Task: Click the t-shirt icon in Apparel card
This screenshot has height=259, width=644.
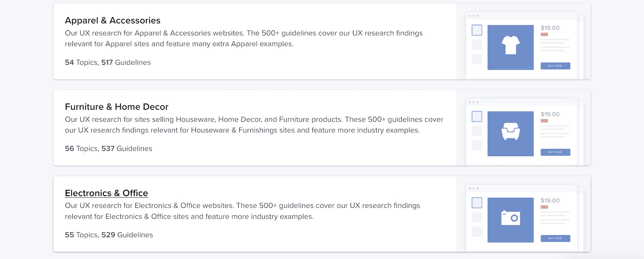Action: (x=510, y=45)
